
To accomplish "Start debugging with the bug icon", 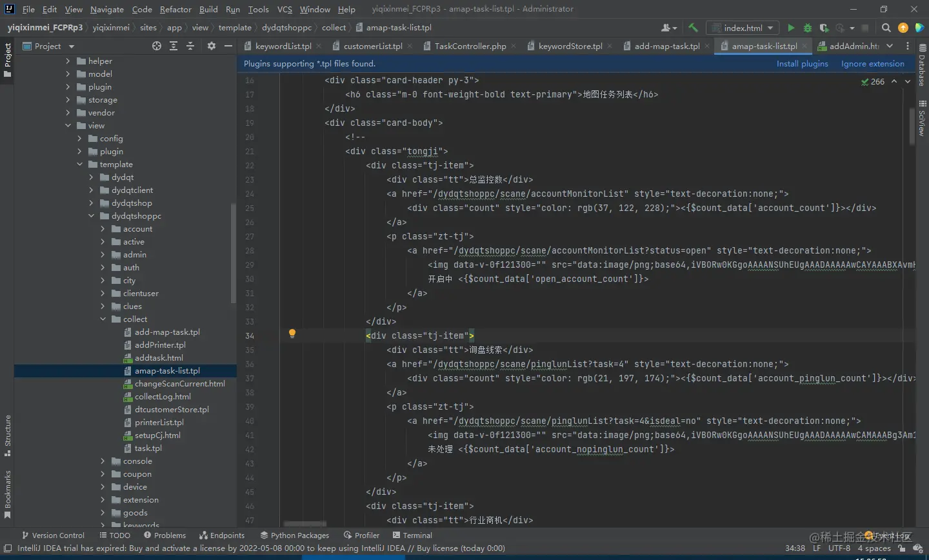I will tap(808, 28).
